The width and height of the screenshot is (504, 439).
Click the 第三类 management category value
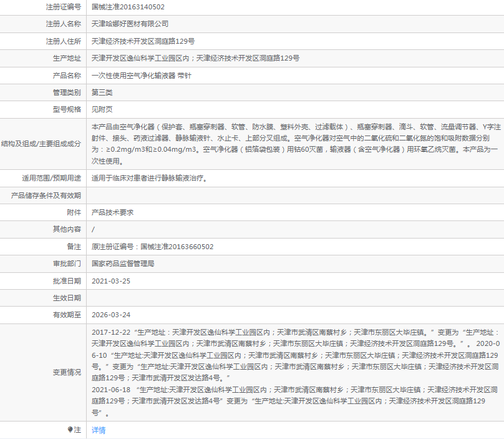(102, 92)
